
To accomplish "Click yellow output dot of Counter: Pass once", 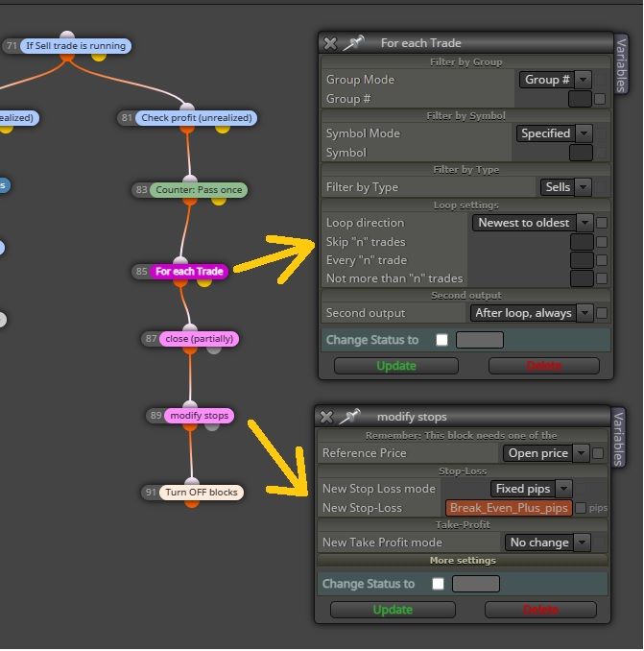I will point(219,201).
